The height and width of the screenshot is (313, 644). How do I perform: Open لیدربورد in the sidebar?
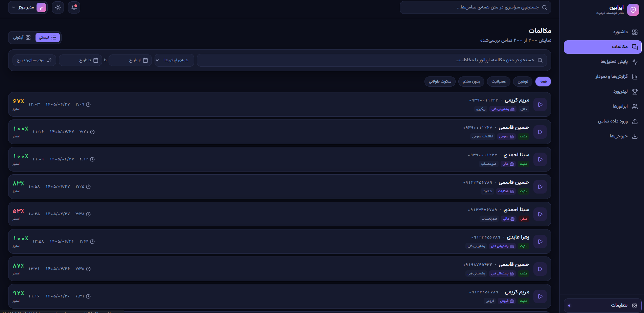(x=603, y=91)
